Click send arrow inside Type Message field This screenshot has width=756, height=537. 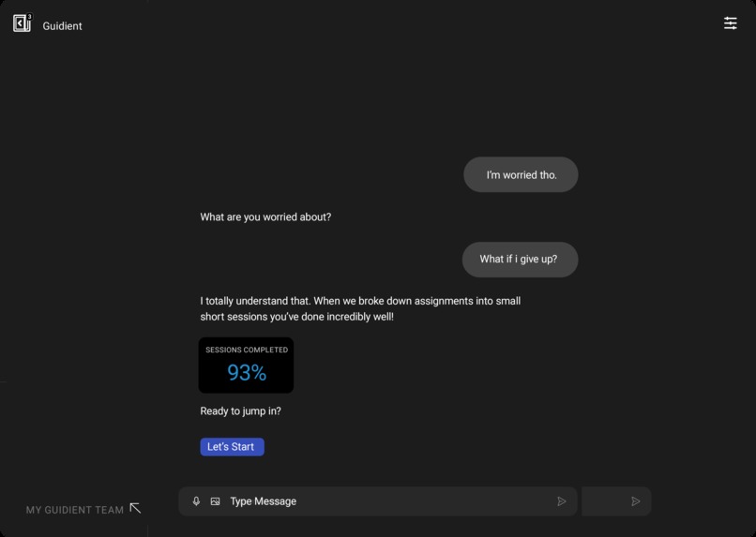pos(561,501)
